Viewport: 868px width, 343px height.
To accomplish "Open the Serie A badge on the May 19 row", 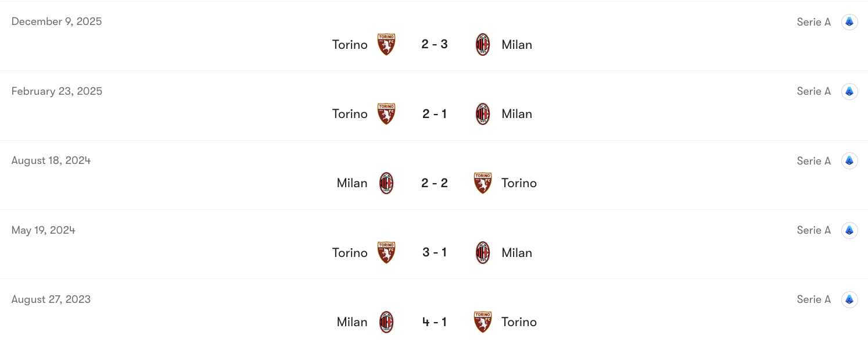I will pyautogui.click(x=849, y=230).
